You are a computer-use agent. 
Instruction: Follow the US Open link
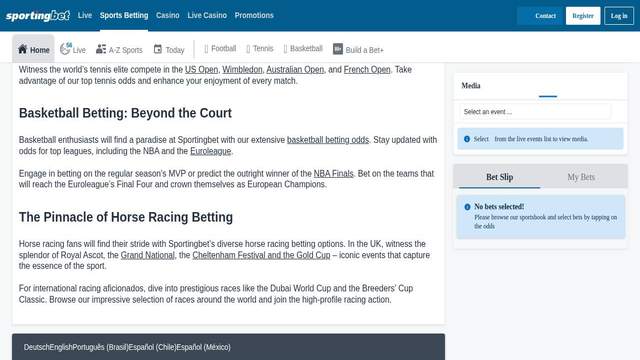pyautogui.click(x=201, y=70)
